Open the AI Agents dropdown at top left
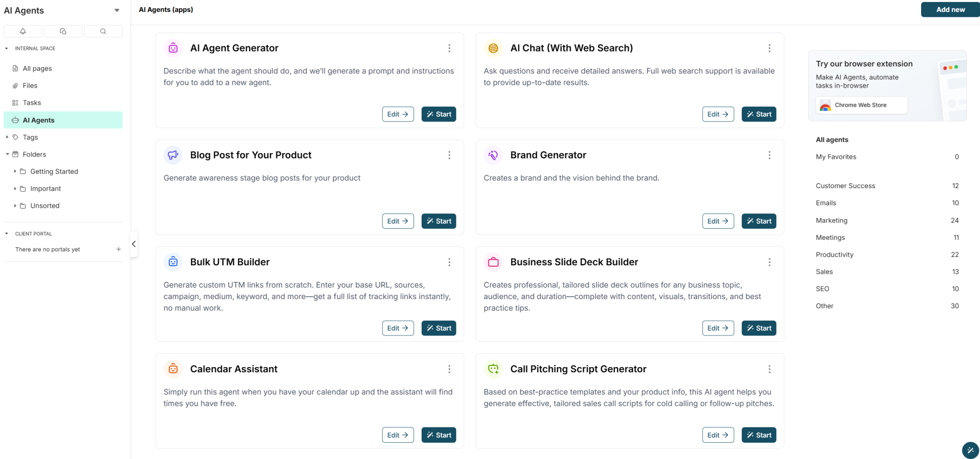This screenshot has width=980, height=459. coord(117,10)
